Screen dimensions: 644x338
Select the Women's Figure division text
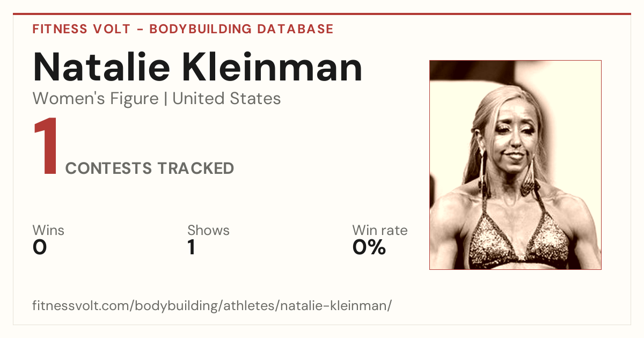tap(96, 99)
